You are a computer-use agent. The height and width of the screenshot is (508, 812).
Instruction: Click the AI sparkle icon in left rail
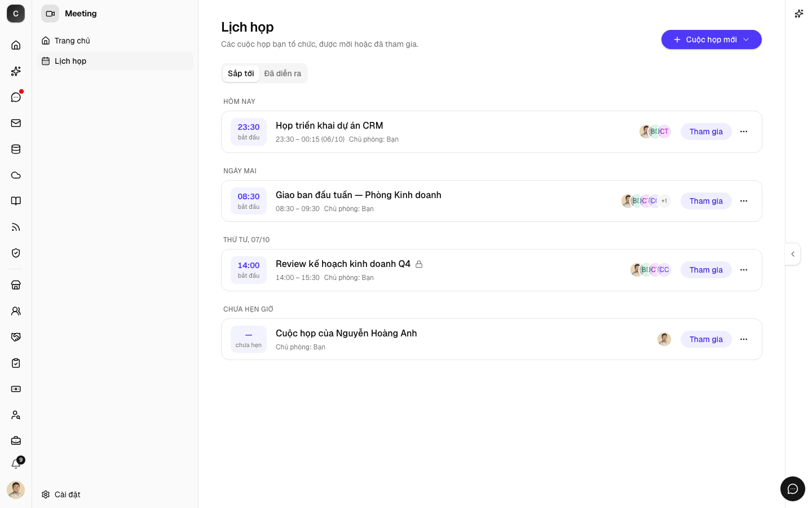(16, 71)
